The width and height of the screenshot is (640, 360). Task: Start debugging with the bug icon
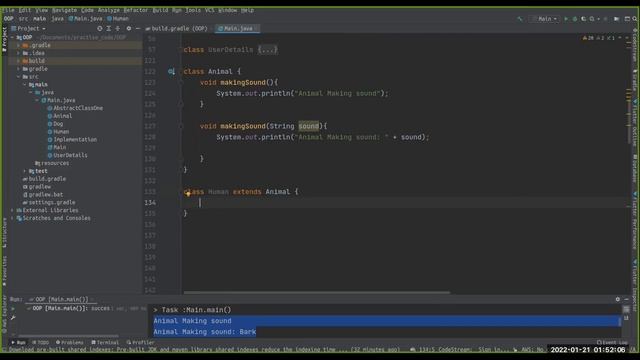575,19
